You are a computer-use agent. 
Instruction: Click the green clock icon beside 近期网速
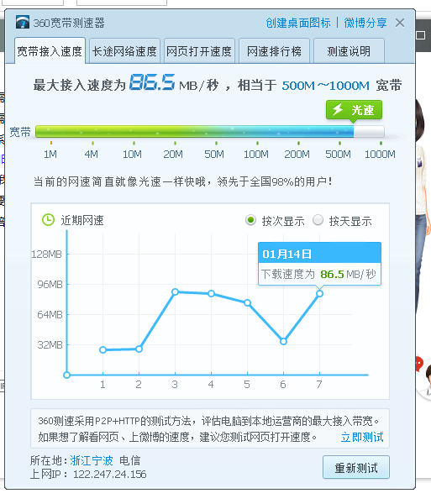point(48,220)
